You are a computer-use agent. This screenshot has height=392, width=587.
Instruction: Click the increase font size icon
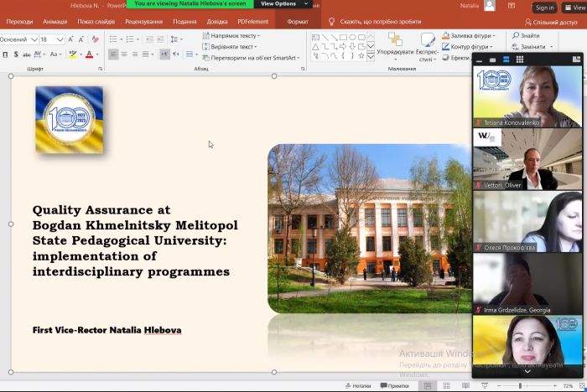(71, 39)
